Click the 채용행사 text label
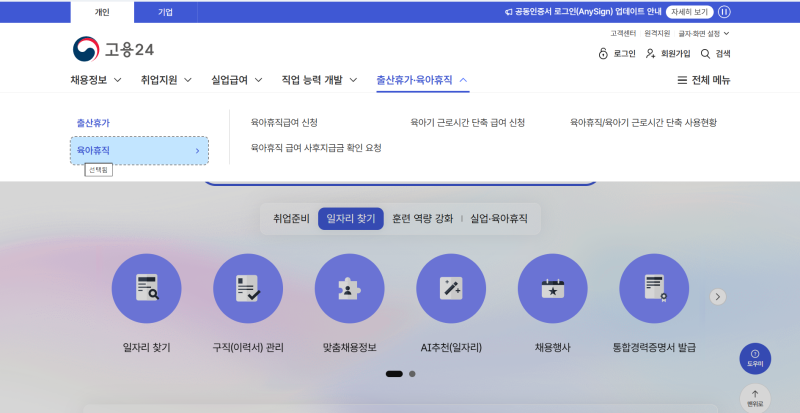 pos(553,348)
